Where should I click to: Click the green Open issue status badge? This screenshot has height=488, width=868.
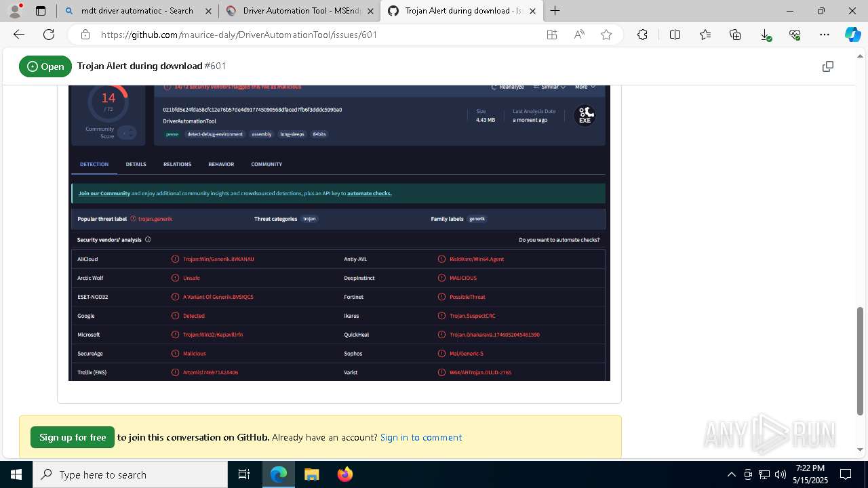pyautogui.click(x=45, y=66)
